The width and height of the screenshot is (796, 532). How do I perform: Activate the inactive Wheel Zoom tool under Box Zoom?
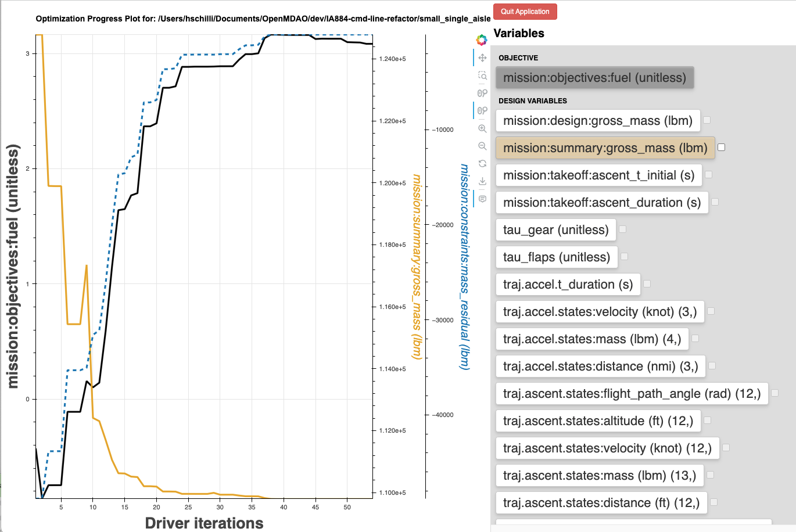pos(482,93)
